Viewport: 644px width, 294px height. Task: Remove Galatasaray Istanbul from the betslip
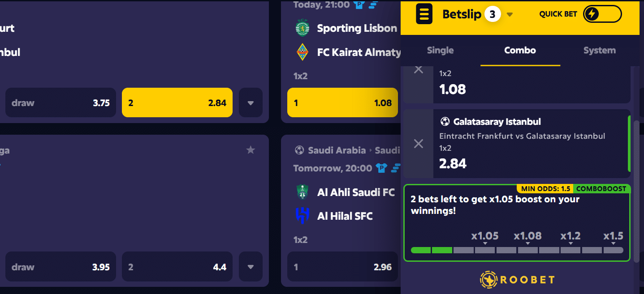tap(419, 144)
